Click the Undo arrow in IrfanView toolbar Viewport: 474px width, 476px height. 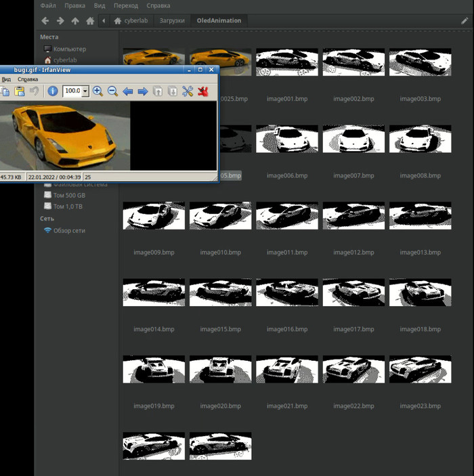click(35, 91)
